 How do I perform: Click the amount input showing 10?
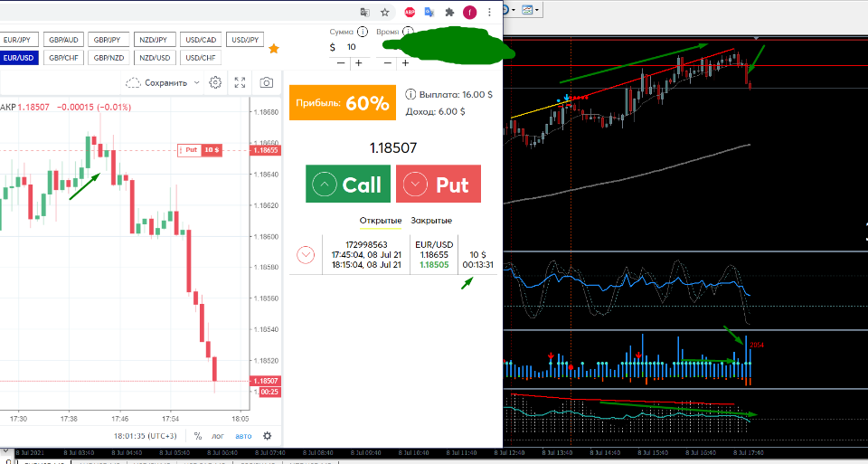pos(352,47)
